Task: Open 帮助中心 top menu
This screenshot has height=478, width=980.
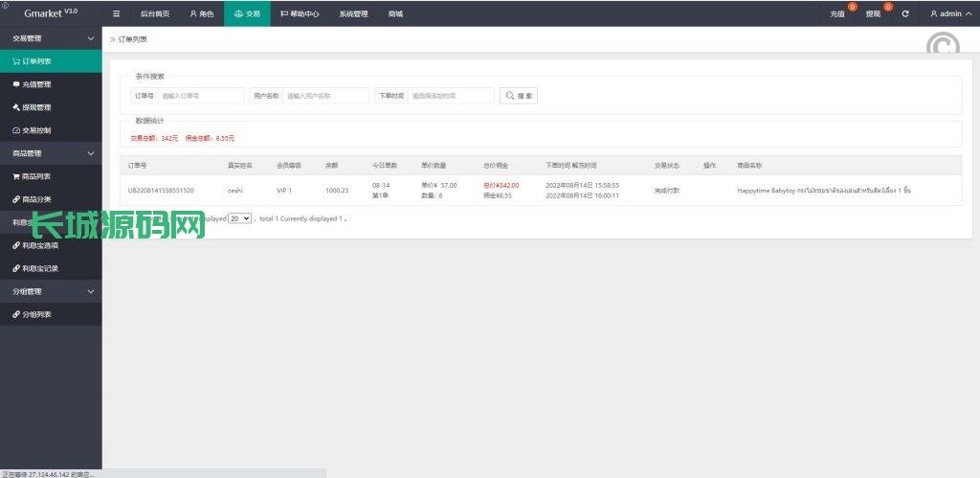Action: point(301,13)
